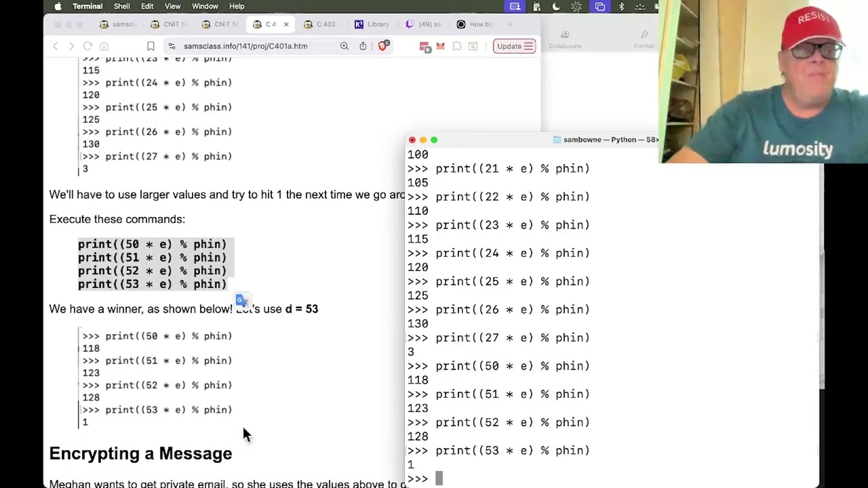This screenshot has width=868, height=488.
Task: Open the Apple menu
Action: tap(58, 7)
